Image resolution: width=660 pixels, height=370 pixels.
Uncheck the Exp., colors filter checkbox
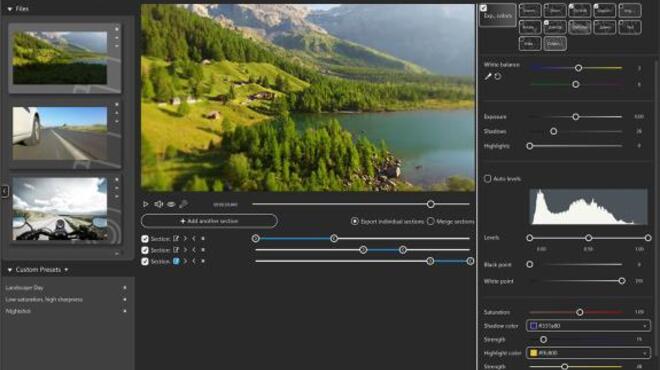(483, 8)
